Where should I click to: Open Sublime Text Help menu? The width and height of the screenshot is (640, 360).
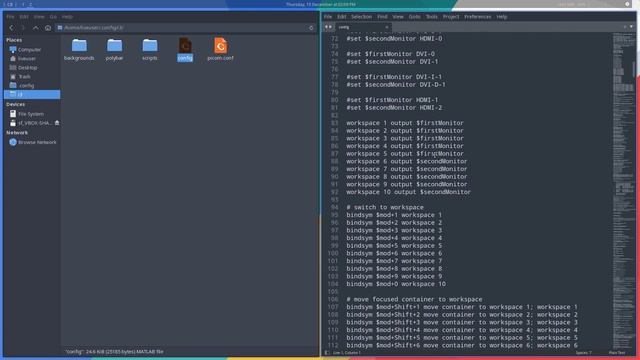point(502,17)
